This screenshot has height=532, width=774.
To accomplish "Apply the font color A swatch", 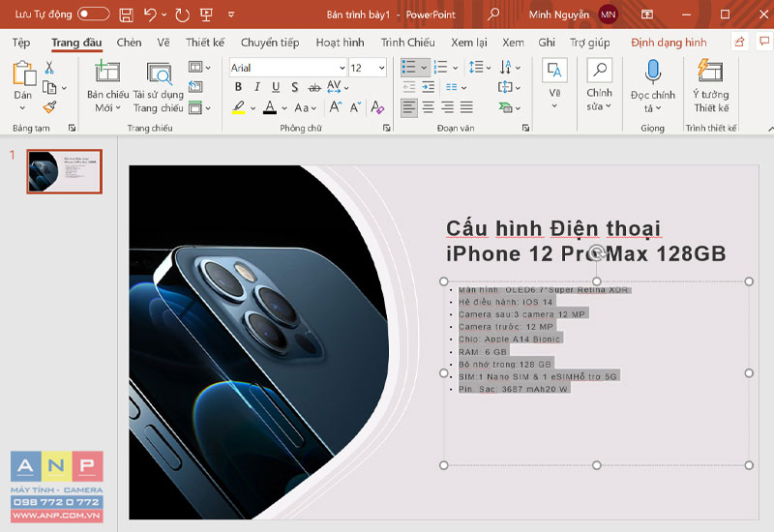I will point(270,107).
